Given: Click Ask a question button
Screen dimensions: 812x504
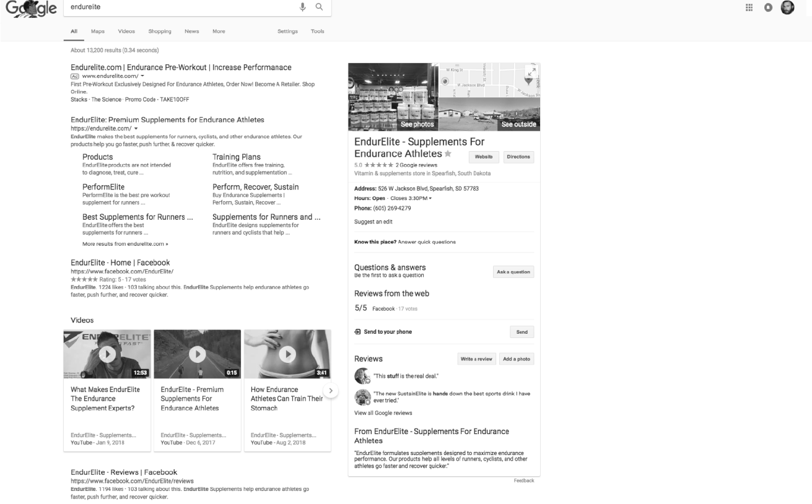Looking at the screenshot, I should (513, 272).
